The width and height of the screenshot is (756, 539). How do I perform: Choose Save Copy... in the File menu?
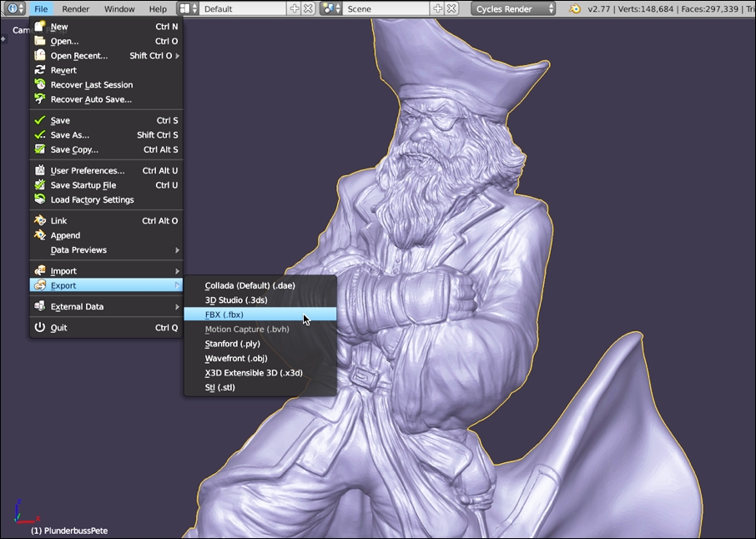(106, 149)
